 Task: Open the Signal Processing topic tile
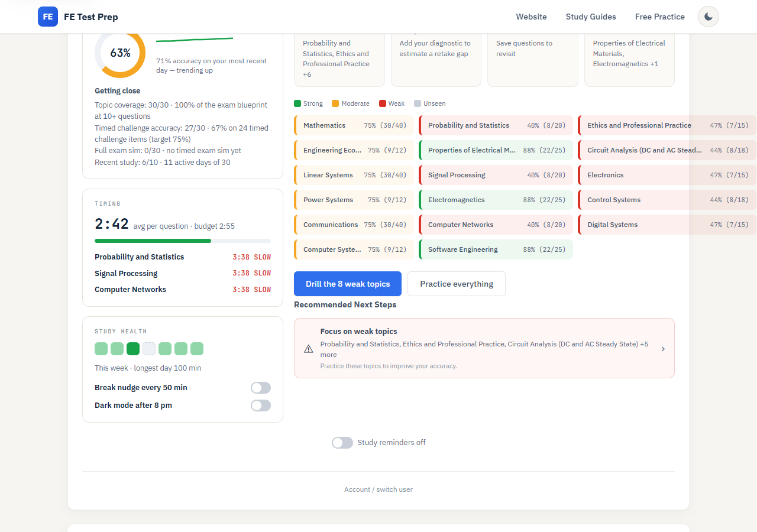[x=496, y=175]
